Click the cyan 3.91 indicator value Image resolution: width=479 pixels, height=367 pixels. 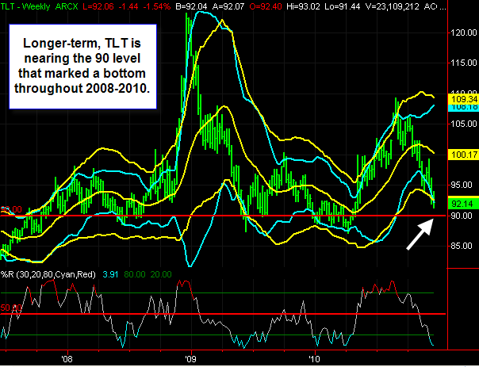tap(110, 275)
